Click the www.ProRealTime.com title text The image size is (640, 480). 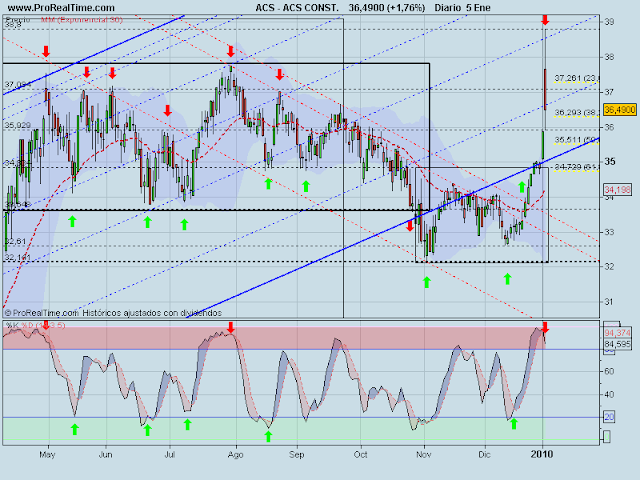61,8
